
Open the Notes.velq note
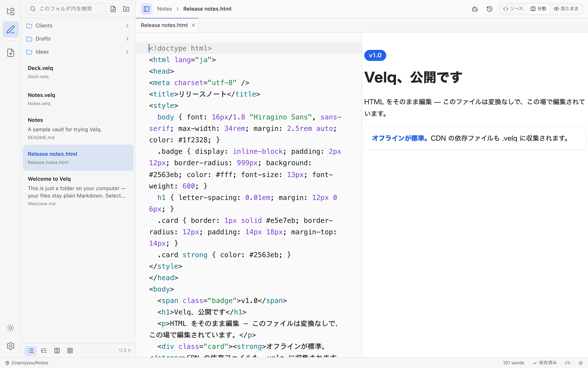coord(78,99)
